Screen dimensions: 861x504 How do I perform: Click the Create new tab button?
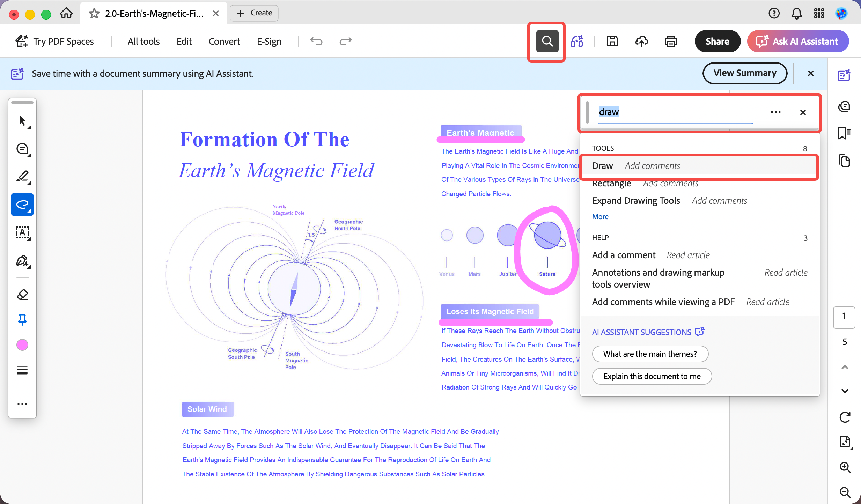pos(254,13)
